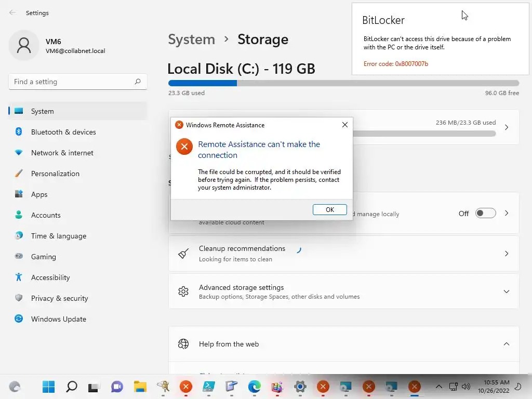Screen dimensions: 532x399
Task: Collapse the Help from the web section
Action: point(506,344)
